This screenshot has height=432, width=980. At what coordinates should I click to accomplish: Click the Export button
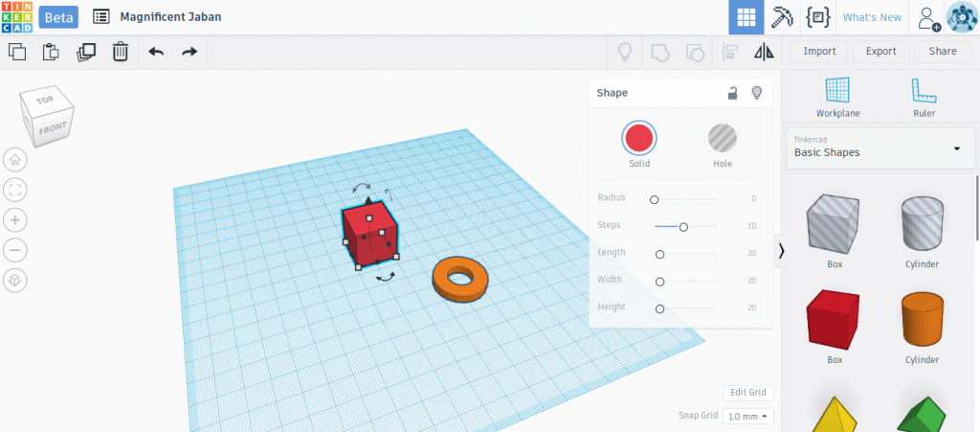click(880, 52)
